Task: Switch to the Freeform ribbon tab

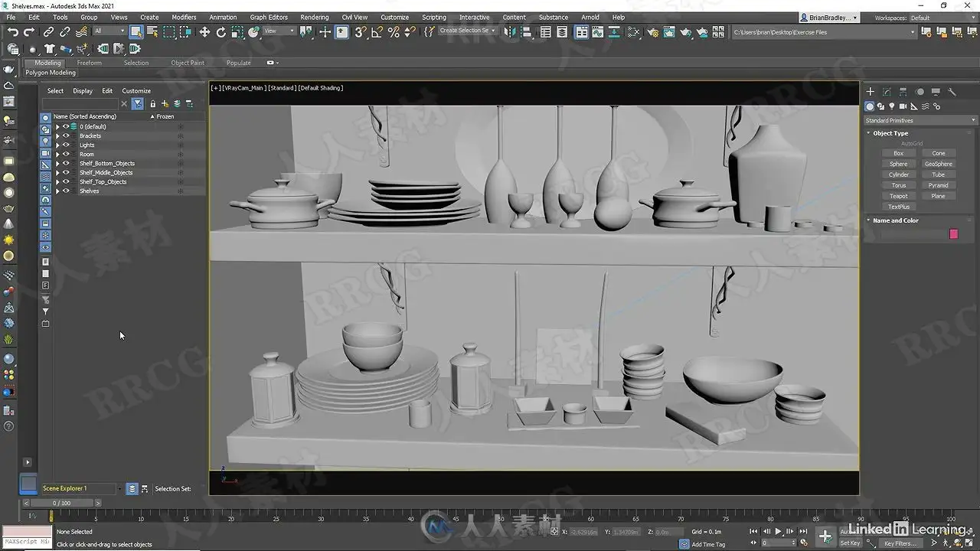Action: [x=89, y=63]
